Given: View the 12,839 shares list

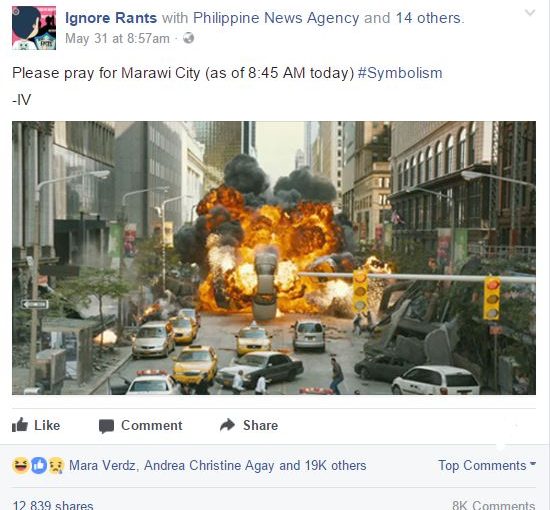Looking at the screenshot, I should [x=53, y=505].
